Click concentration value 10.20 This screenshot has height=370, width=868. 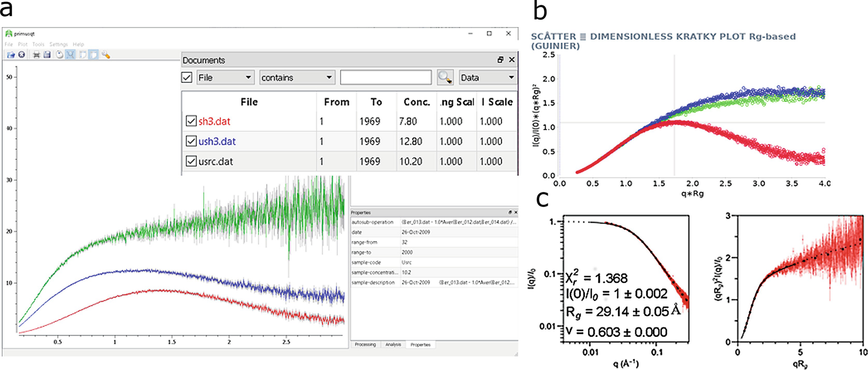point(410,162)
